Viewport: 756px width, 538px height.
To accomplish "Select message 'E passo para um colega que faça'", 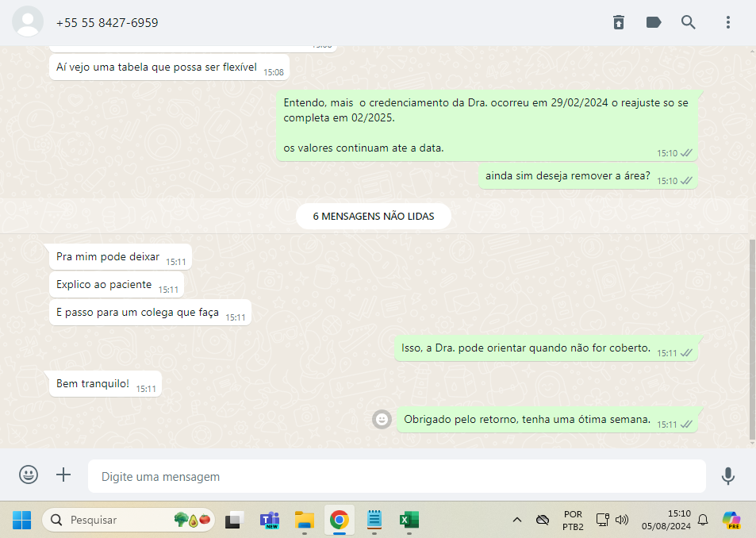I will (150, 313).
